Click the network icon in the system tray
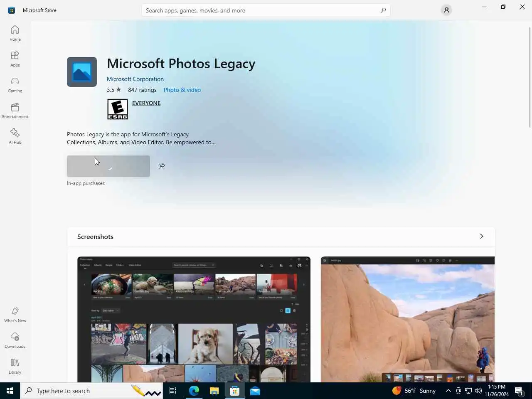 coord(468,391)
